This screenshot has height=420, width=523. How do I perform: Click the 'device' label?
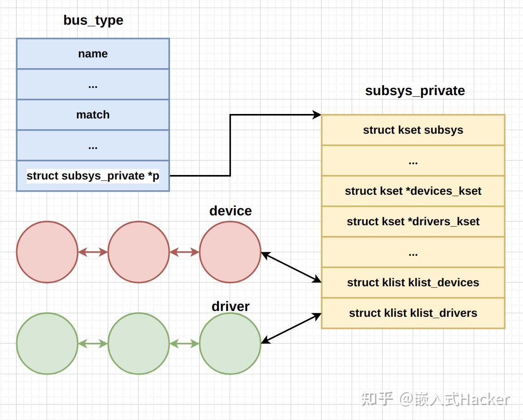coord(231,211)
